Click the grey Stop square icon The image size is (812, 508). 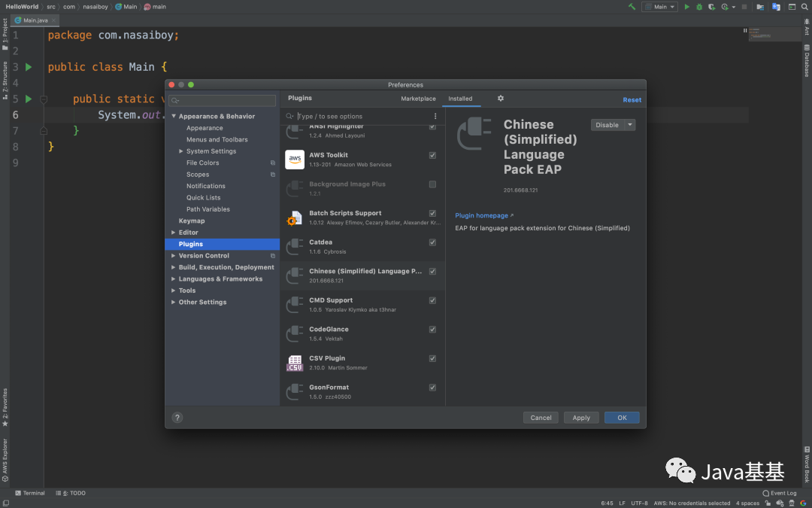pyautogui.click(x=744, y=7)
